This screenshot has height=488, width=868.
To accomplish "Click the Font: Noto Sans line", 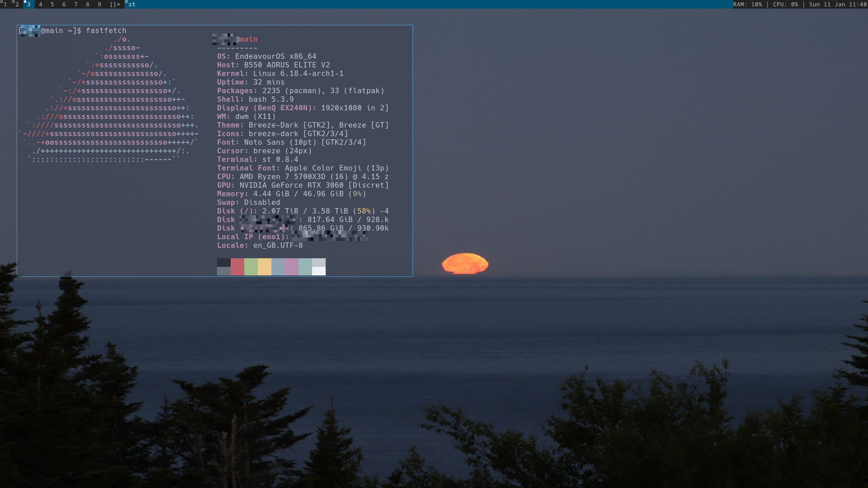I will (x=292, y=142).
